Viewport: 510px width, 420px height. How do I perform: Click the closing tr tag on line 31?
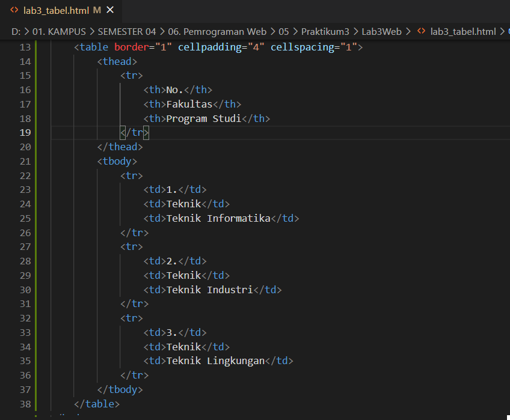coord(135,303)
